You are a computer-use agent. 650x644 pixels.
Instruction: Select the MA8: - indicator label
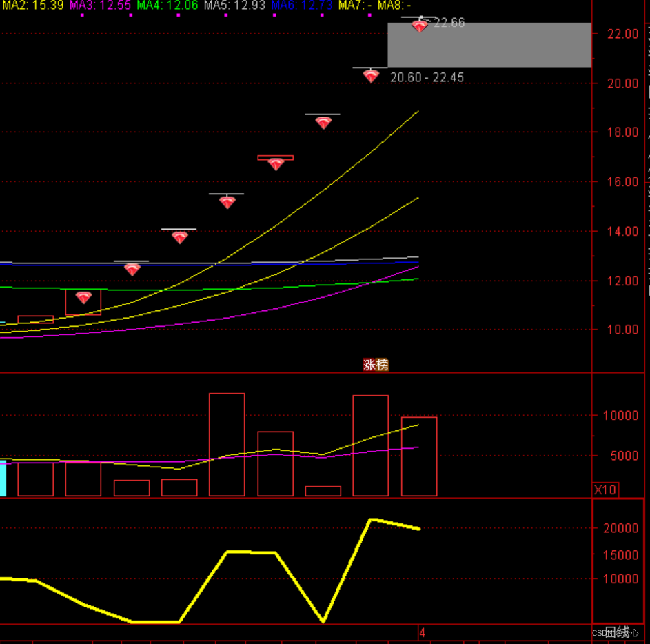394,6
